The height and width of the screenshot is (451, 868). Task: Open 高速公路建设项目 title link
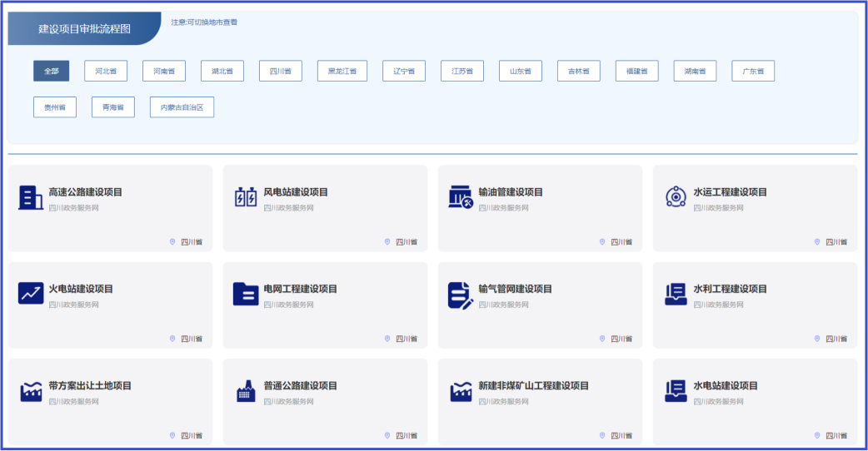(85, 192)
